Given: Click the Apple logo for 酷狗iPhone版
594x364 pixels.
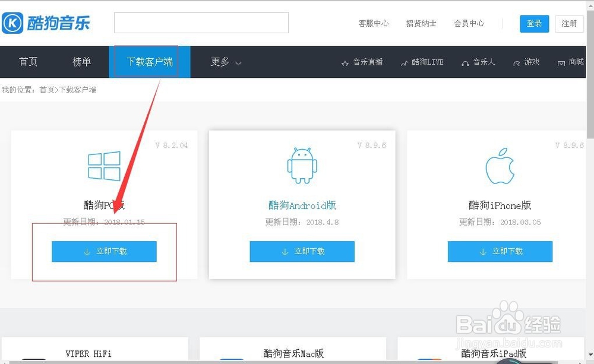Looking at the screenshot, I should 500,166.
